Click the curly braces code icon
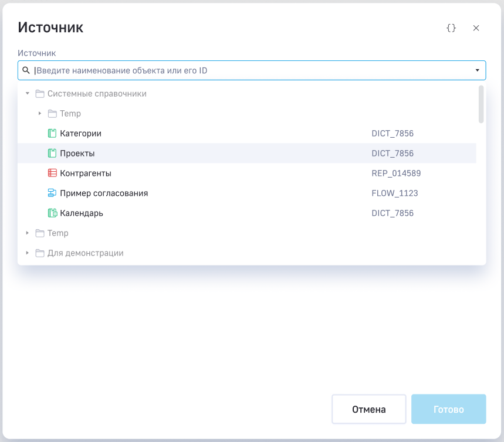Viewport: 504px width, 442px height. click(451, 28)
